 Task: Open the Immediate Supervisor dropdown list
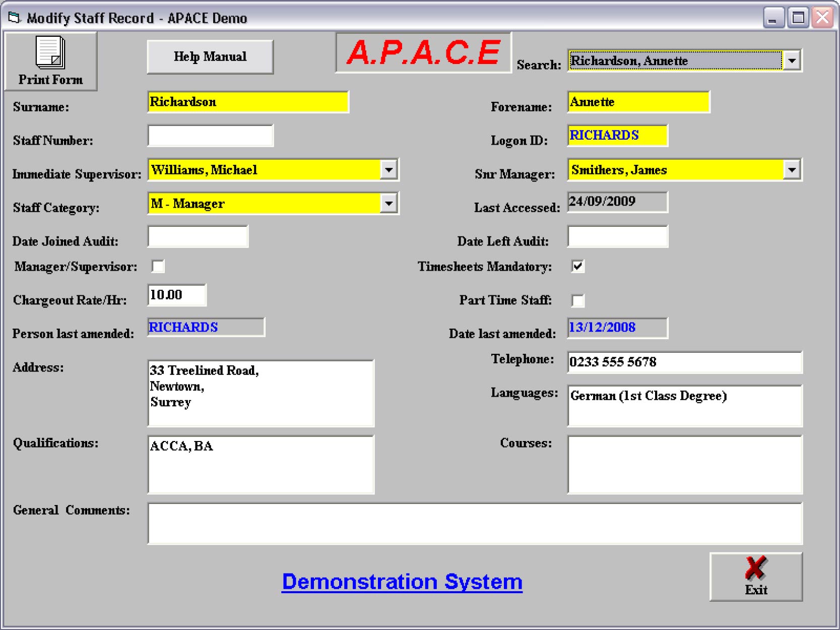389,170
